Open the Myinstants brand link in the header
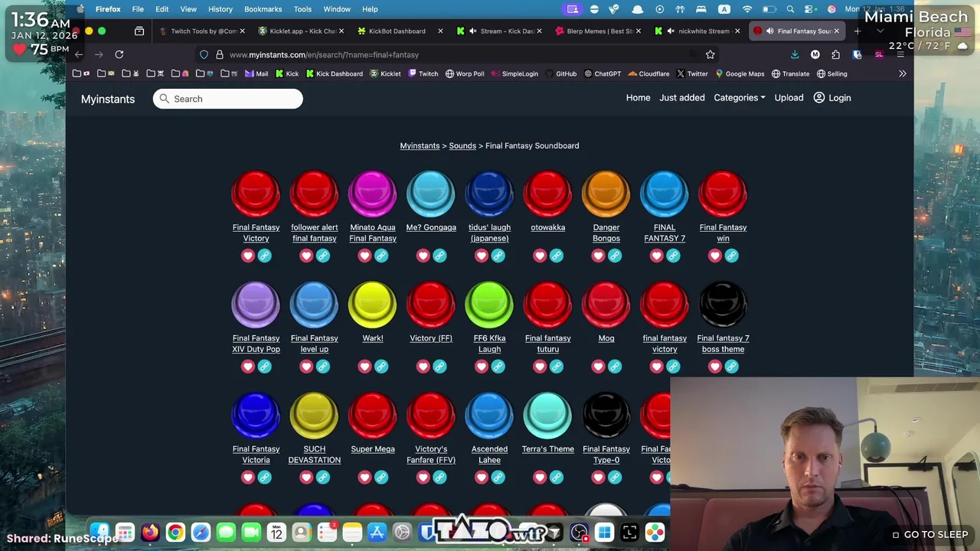Viewport: 980px width, 551px height. pos(108,99)
